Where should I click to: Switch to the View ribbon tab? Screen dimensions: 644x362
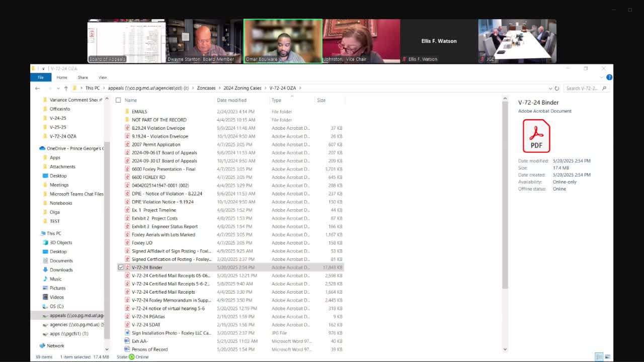[102, 77]
